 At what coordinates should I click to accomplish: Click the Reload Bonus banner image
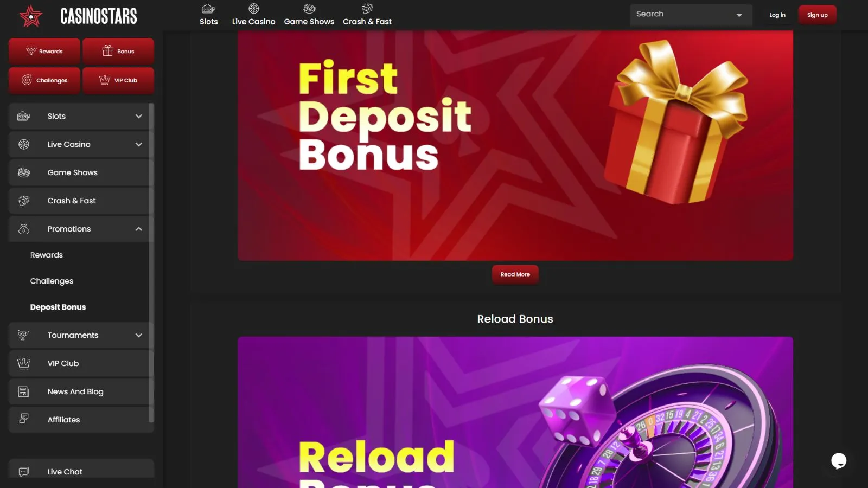tap(515, 412)
